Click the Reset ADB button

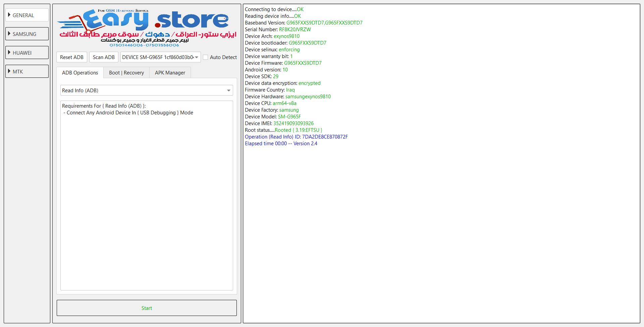pyautogui.click(x=72, y=57)
